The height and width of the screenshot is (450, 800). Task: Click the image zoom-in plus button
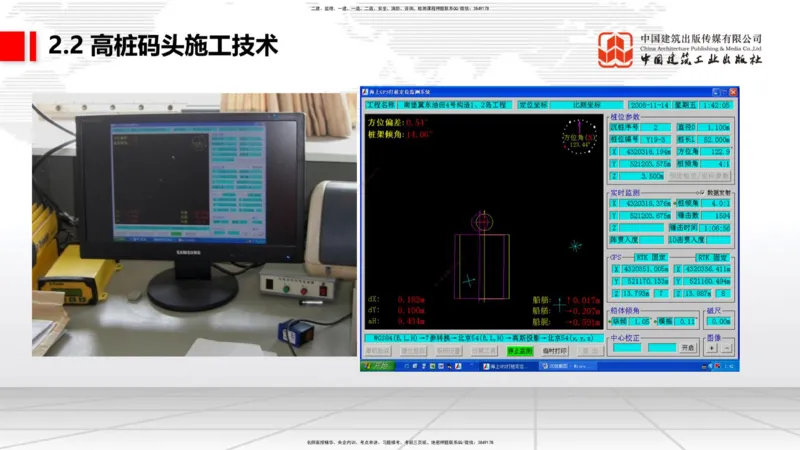click(711, 348)
